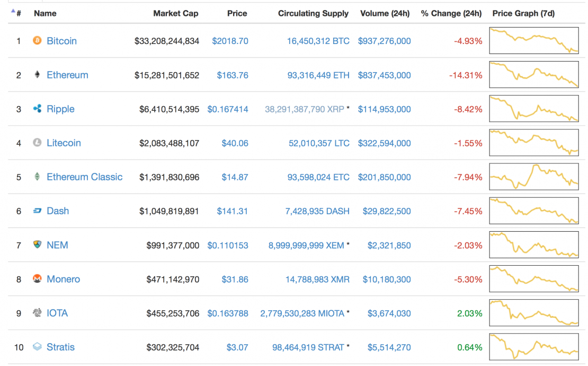Viewport: 588px width, 366px height.
Task: Click the green Ethereum Classic icon
Action: tap(37, 177)
